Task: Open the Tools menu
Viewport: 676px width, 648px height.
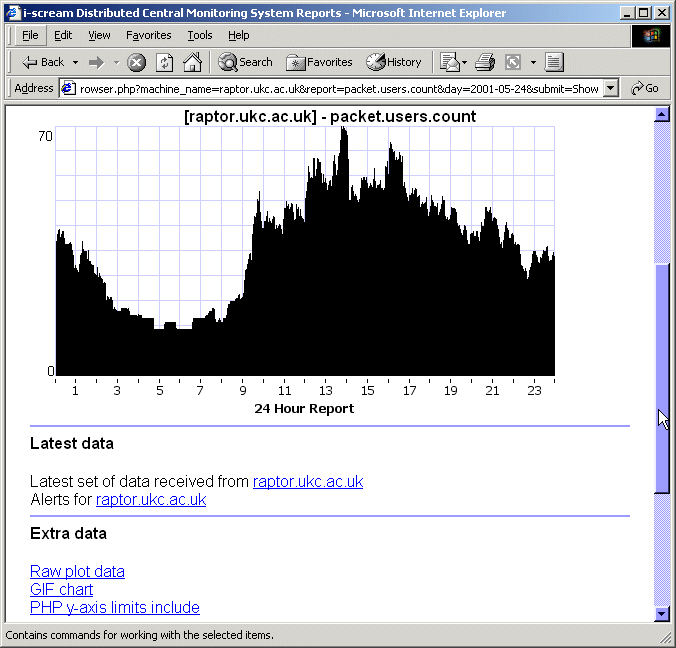Action: pyautogui.click(x=200, y=35)
